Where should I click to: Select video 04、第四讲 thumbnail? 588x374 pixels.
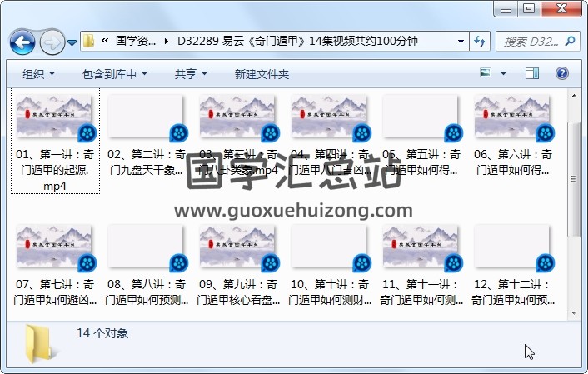[x=331, y=117]
